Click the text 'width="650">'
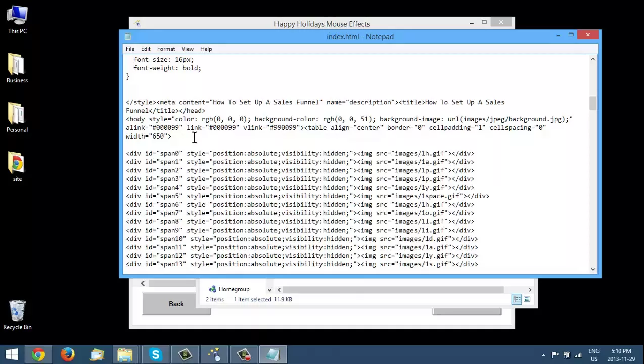Viewport: 644px width, 364px height. pos(149,136)
